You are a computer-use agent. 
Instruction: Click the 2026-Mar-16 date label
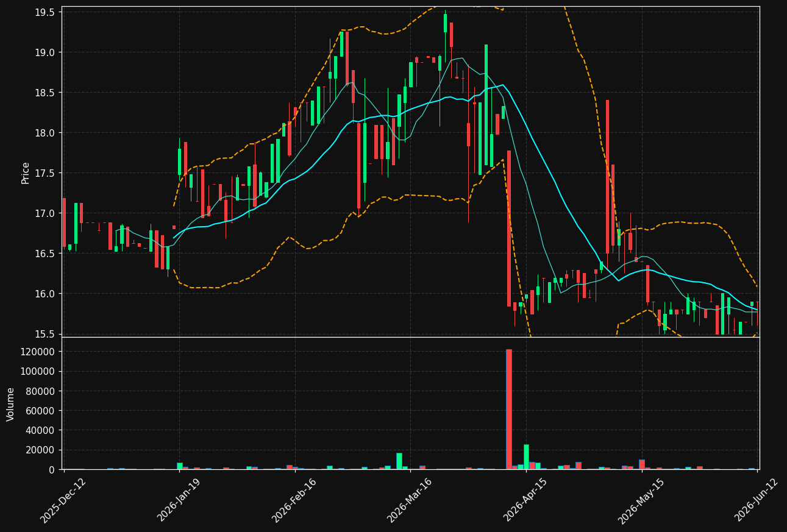click(410, 500)
